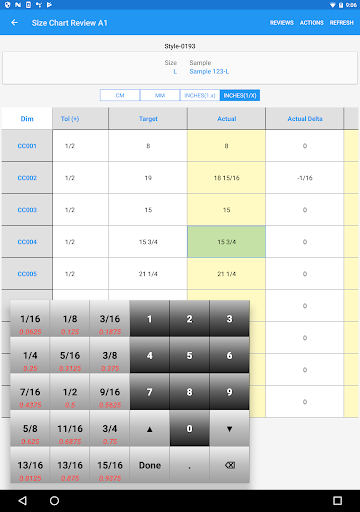Open dimension CC002 row header
This screenshot has height=512, width=360.
[27, 178]
